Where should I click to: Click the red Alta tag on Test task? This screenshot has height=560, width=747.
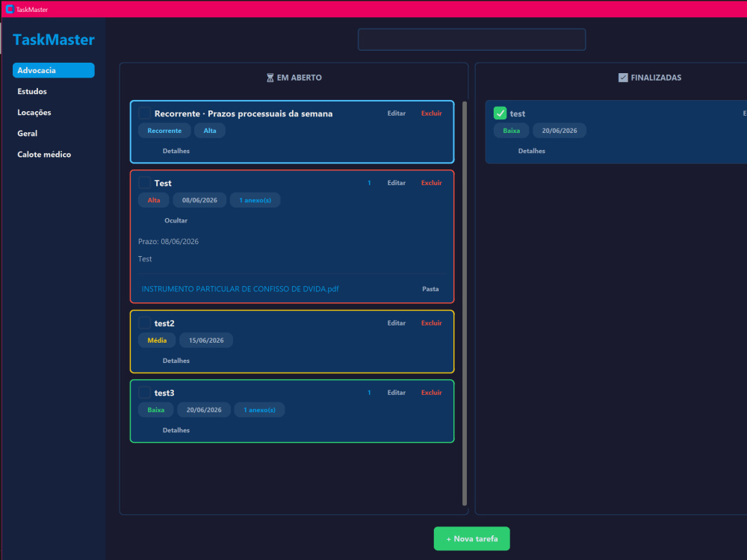pyautogui.click(x=153, y=200)
